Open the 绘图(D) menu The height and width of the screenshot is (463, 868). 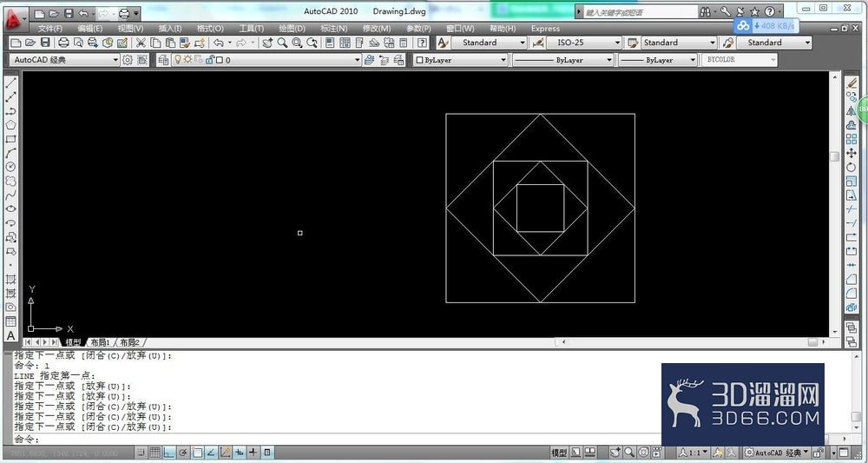292,29
